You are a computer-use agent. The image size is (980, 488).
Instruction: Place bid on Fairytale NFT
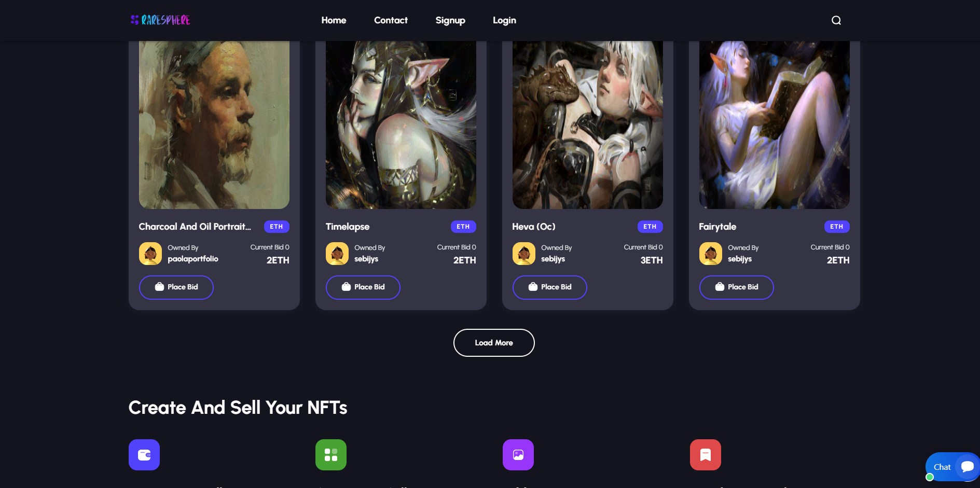[737, 287]
